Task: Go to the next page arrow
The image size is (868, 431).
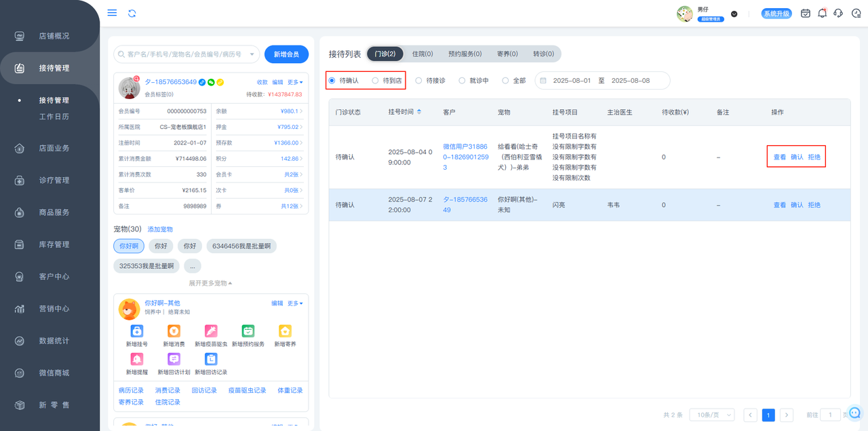Action: (x=787, y=415)
